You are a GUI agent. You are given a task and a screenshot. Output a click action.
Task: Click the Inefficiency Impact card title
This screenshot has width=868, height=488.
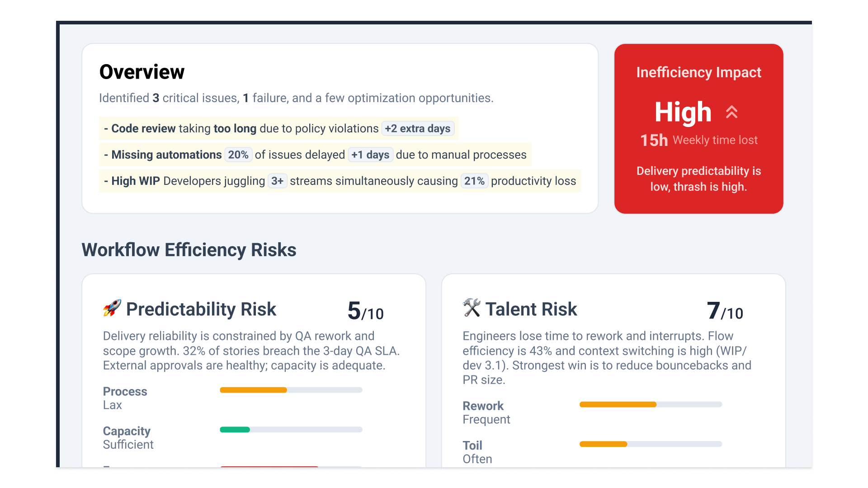pyautogui.click(x=698, y=72)
